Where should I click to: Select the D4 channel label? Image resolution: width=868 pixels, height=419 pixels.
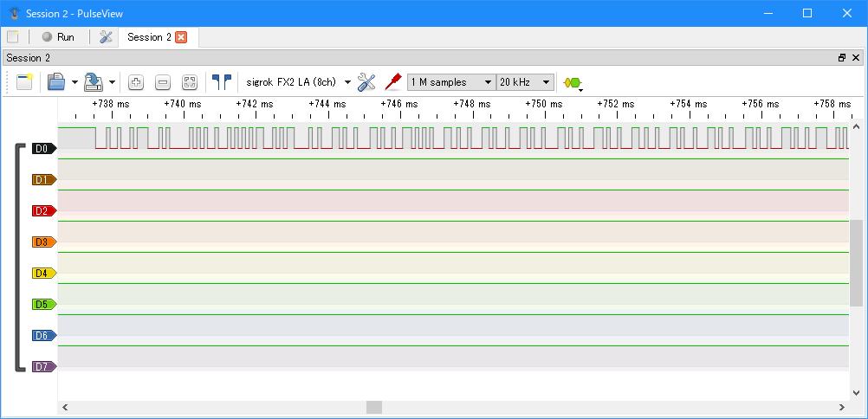point(44,273)
